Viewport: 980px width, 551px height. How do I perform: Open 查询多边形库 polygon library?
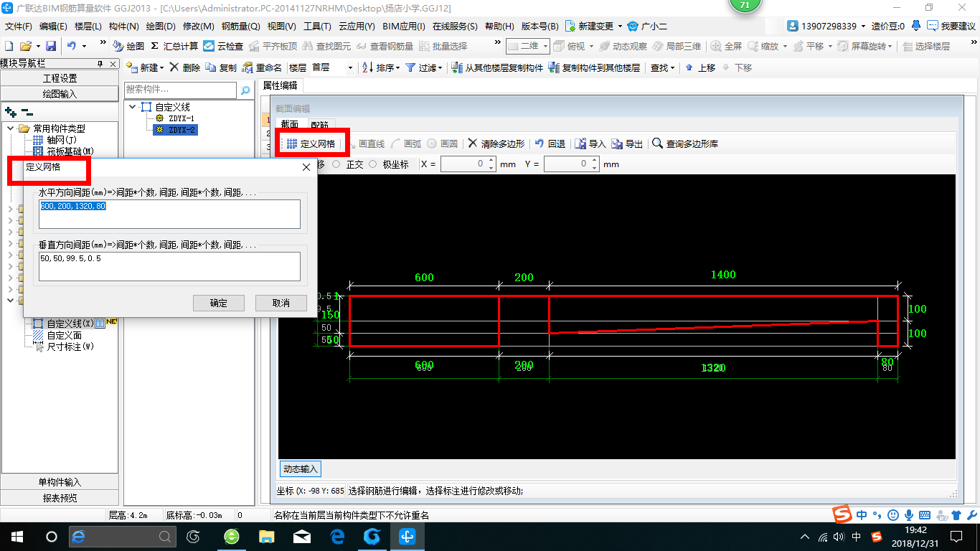[685, 143]
